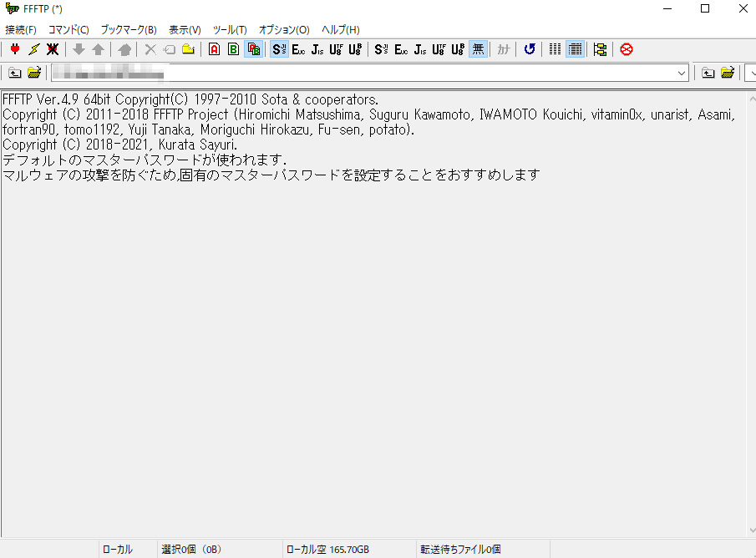
Task: Click the 無 no-conversion encoding button
Action: (x=478, y=49)
